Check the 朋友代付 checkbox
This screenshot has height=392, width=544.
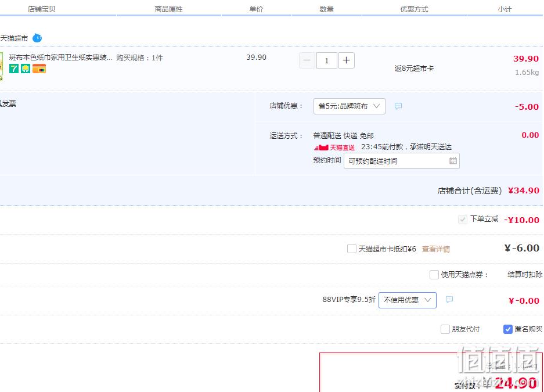click(x=445, y=329)
